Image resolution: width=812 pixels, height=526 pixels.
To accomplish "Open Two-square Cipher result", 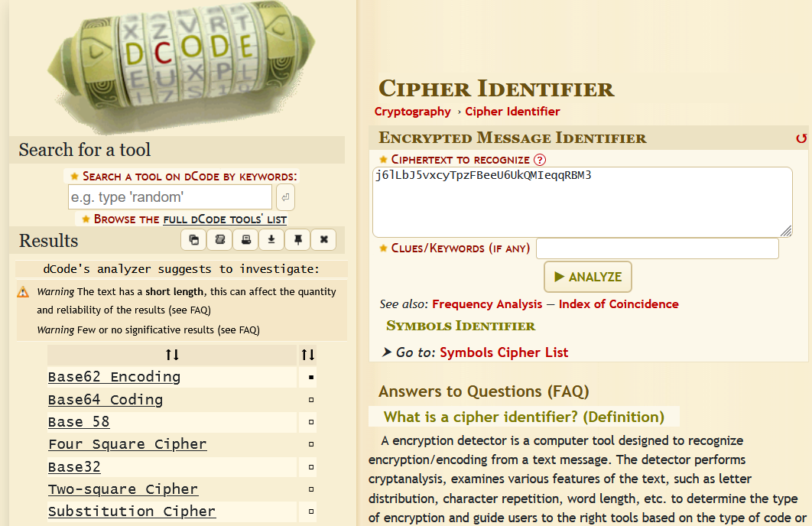I will tap(123, 489).
